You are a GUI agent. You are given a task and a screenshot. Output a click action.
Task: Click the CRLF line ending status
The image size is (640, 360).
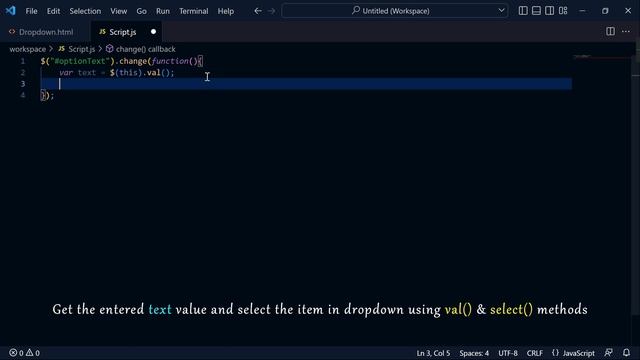tap(535, 353)
